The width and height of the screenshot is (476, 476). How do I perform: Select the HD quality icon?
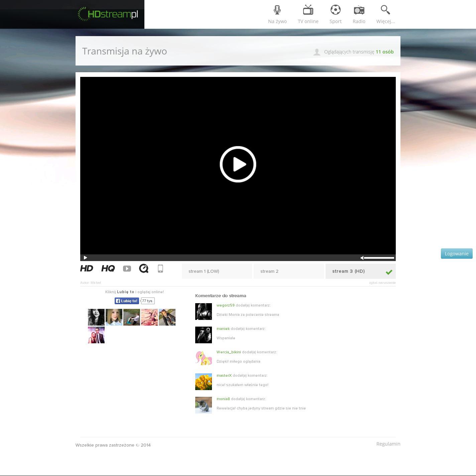click(x=87, y=268)
